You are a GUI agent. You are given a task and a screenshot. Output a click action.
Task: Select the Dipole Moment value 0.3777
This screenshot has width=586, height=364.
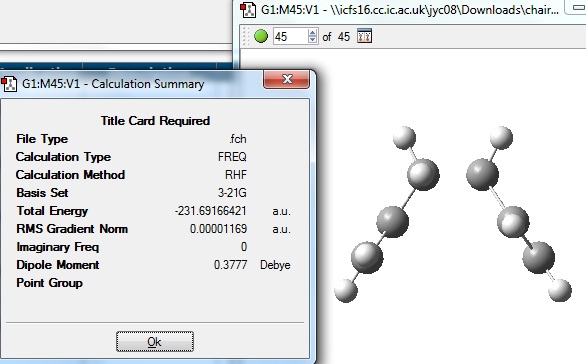coord(230,265)
